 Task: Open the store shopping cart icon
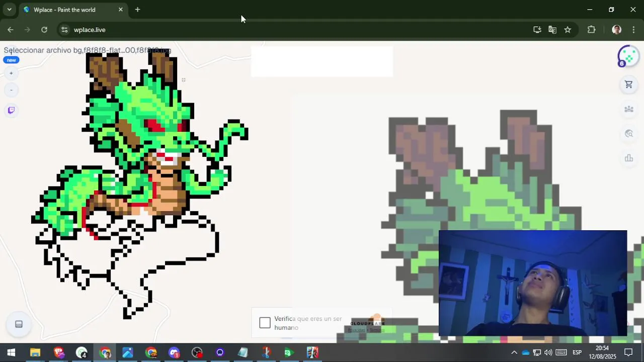click(628, 84)
